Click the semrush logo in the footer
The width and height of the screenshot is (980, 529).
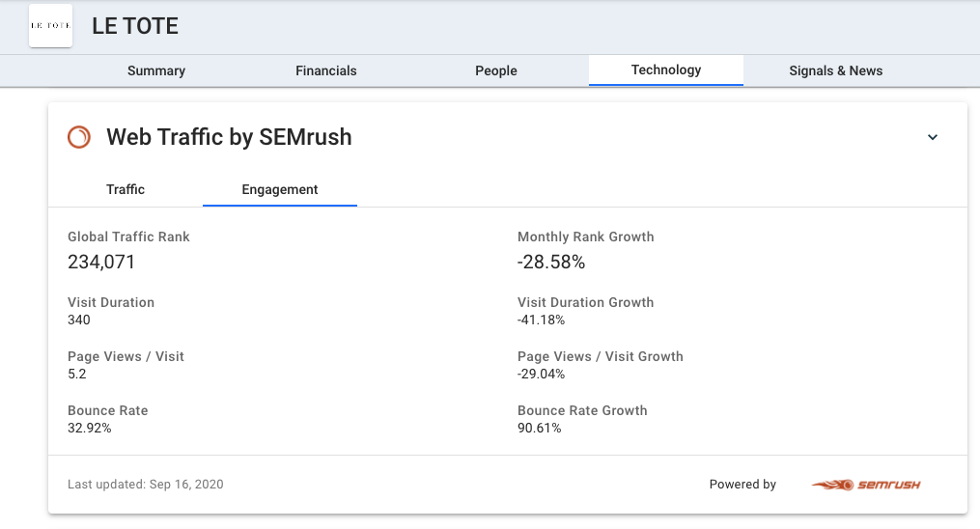click(866, 485)
